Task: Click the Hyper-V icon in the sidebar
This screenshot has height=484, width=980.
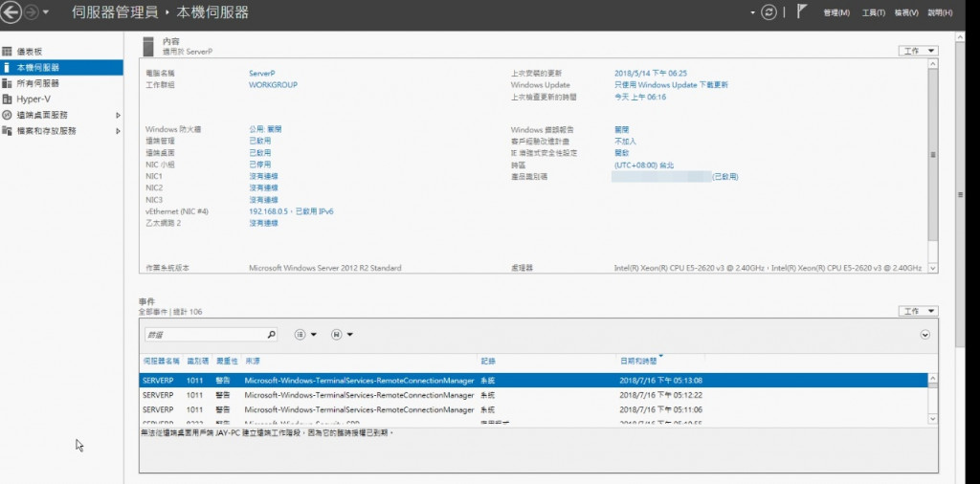Action: (x=7, y=99)
